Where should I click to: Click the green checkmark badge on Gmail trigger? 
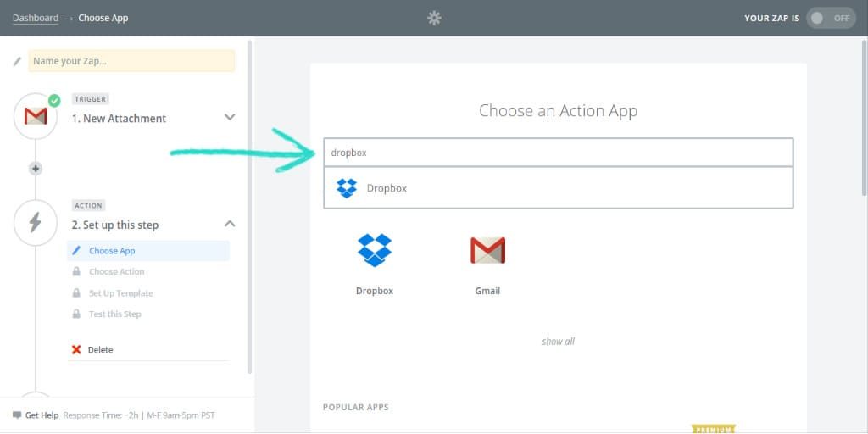point(54,101)
